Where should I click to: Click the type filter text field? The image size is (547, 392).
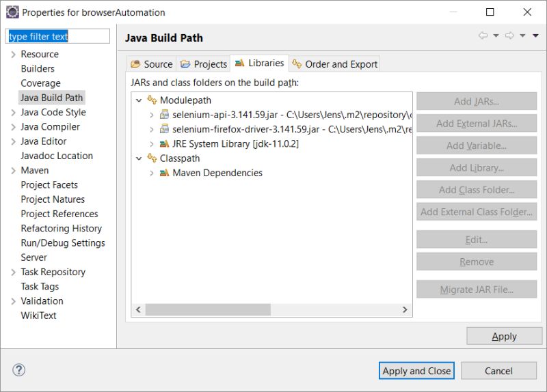pos(57,36)
